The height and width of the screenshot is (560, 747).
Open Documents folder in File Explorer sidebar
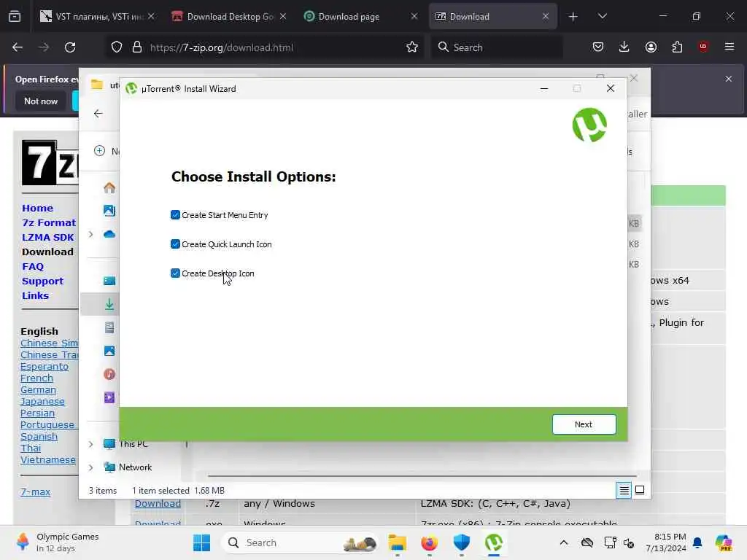point(109,327)
